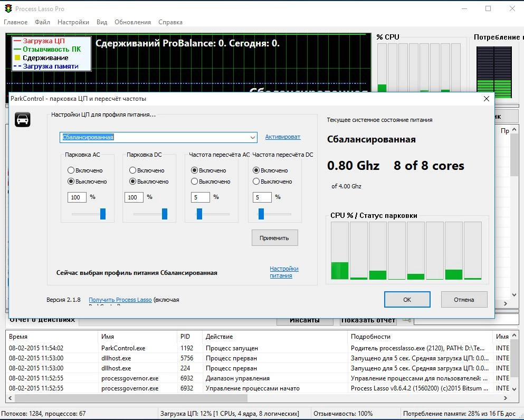Sort log by Действие column header
The width and height of the screenshot is (524, 420).
(x=275, y=337)
